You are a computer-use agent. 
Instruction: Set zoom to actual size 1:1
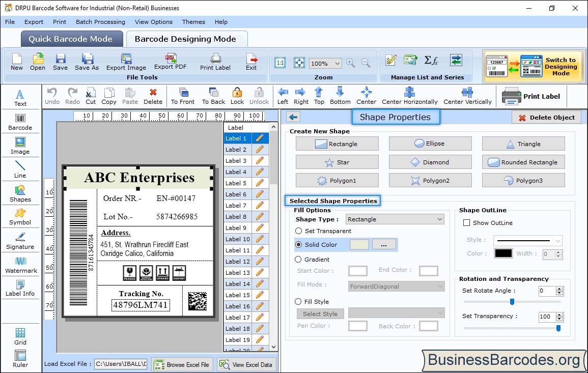coord(280,63)
